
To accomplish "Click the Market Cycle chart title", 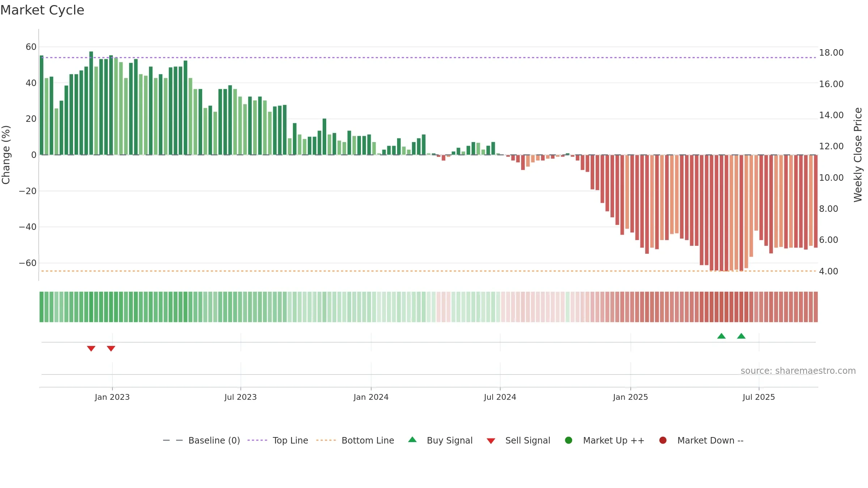I will [42, 10].
